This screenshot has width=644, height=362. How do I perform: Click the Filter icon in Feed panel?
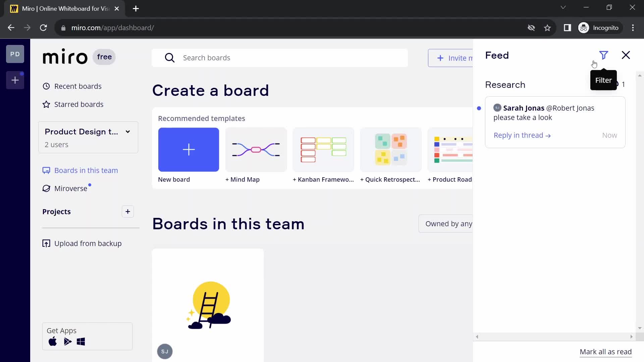tap(604, 55)
